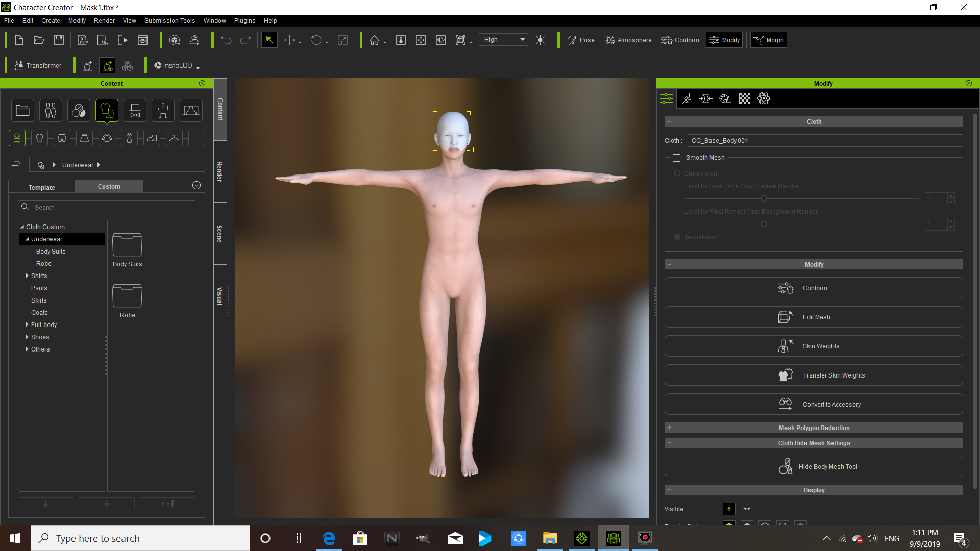Click the Home camera view icon

(x=375, y=40)
